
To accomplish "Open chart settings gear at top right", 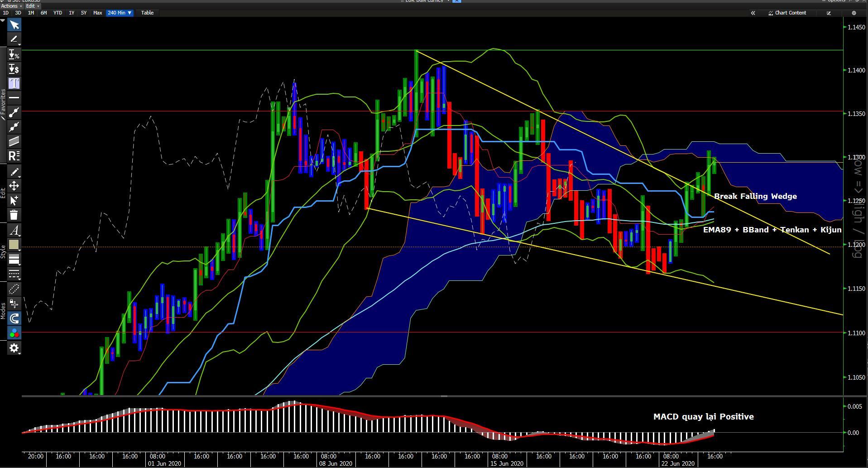I will point(854,13).
